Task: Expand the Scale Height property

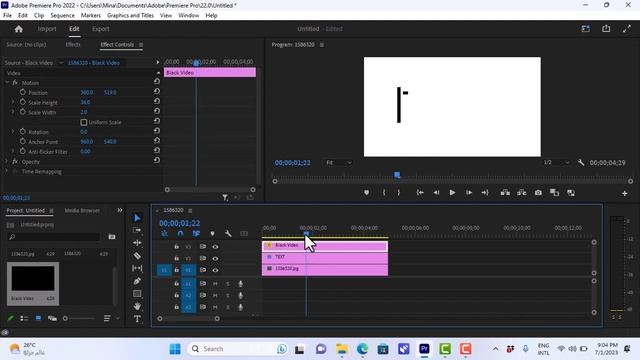Action: 13,102
